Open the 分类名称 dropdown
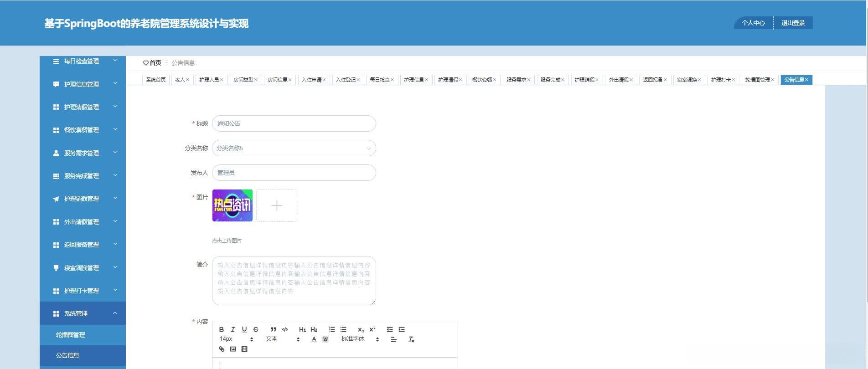Image resolution: width=868 pixels, height=369 pixels. 294,148
